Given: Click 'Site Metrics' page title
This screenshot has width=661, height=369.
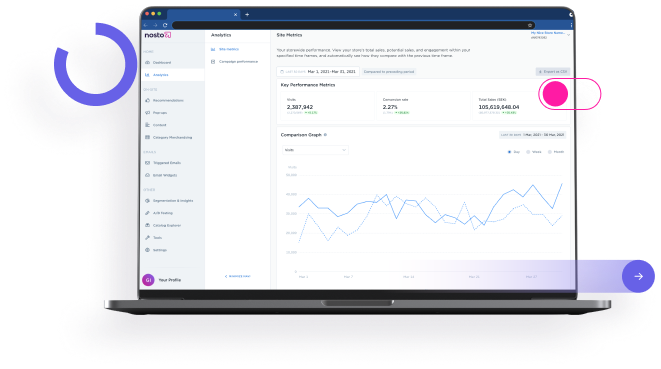Looking at the screenshot, I should (x=289, y=35).
